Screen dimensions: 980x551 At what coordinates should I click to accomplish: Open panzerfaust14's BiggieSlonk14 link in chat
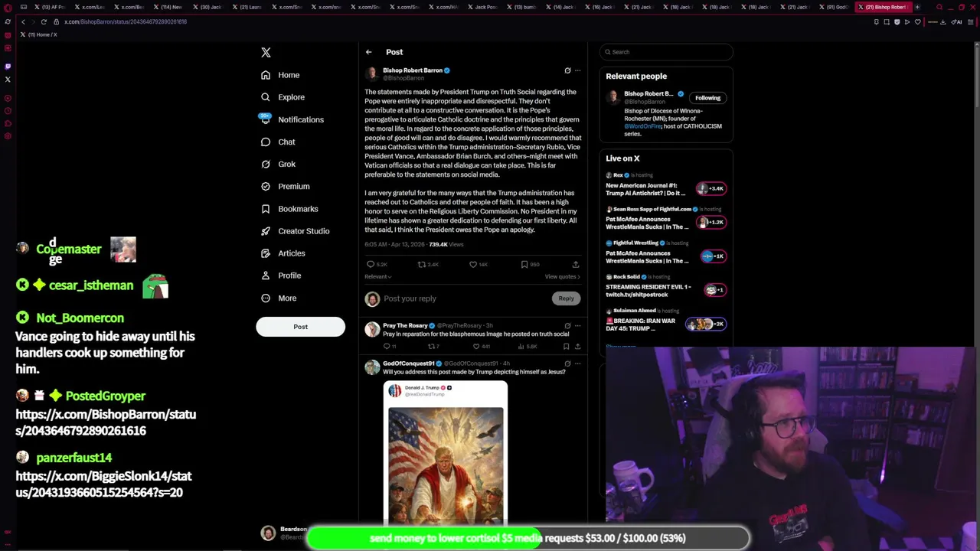point(103,484)
